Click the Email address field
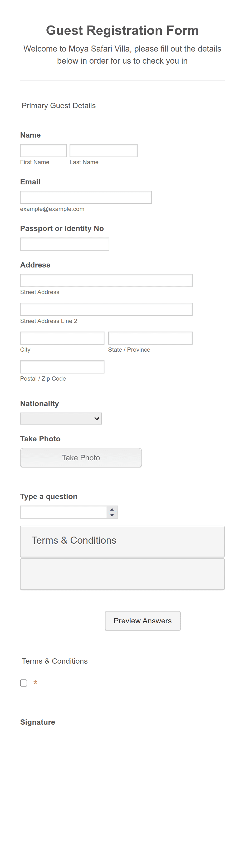 86,197
